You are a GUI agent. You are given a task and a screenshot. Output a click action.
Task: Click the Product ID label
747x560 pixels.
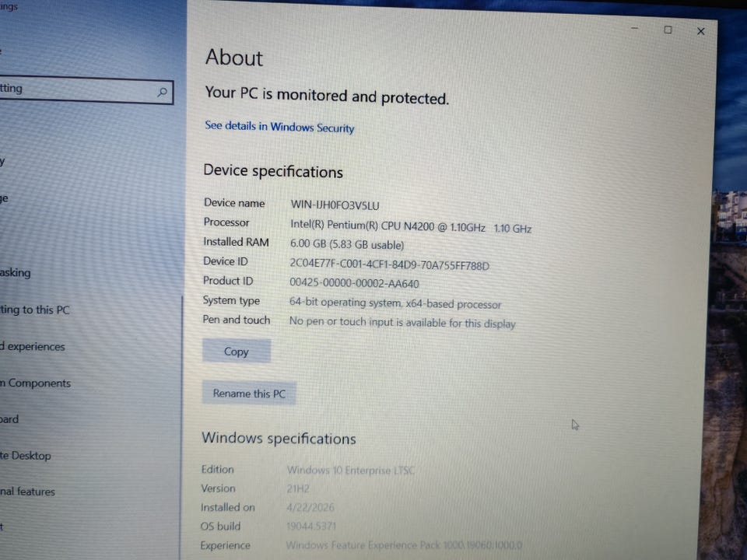228,281
